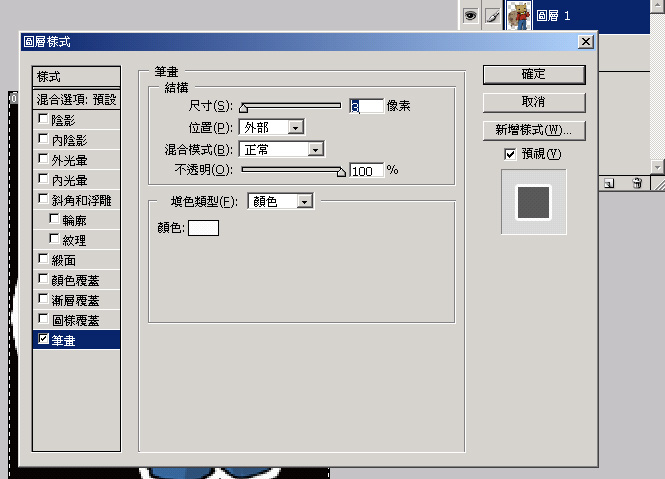Open the 顏色 stroke color swatch
Viewport: 665px width, 479px height.
click(x=204, y=228)
